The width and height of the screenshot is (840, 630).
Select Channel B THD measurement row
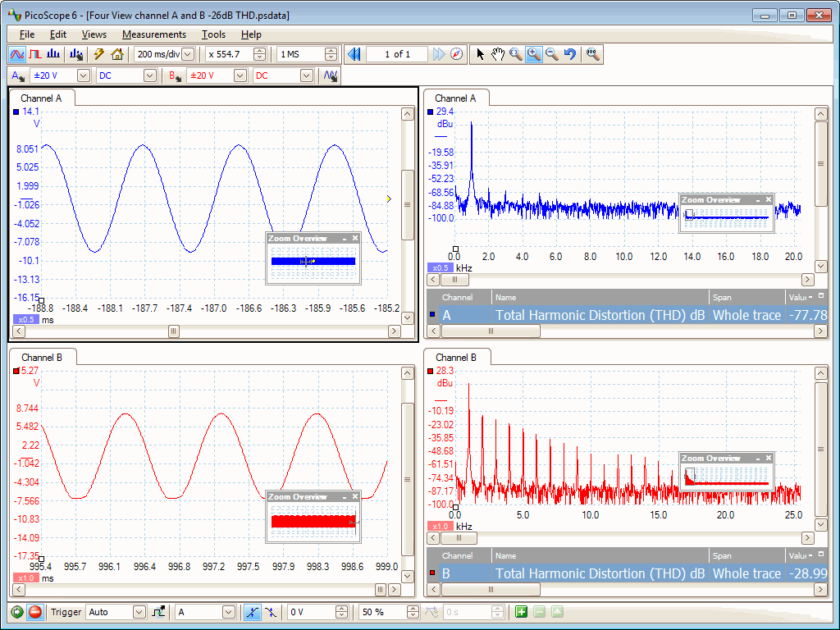click(599, 573)
